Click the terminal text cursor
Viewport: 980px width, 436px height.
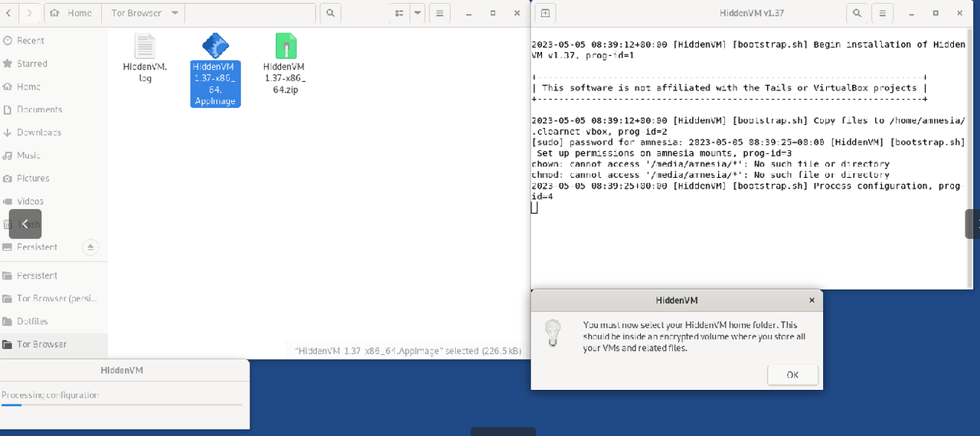coord(534,208)
